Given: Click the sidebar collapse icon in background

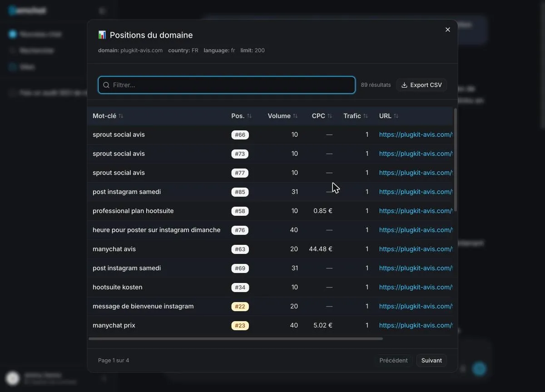Looking at the screenshot, I should (102, 10).
